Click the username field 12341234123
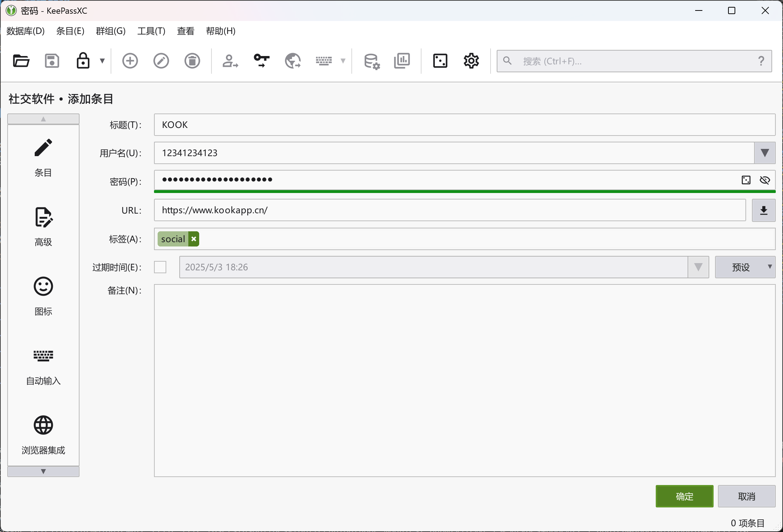Viewport: 783px width, 532px height. point(454,153)
